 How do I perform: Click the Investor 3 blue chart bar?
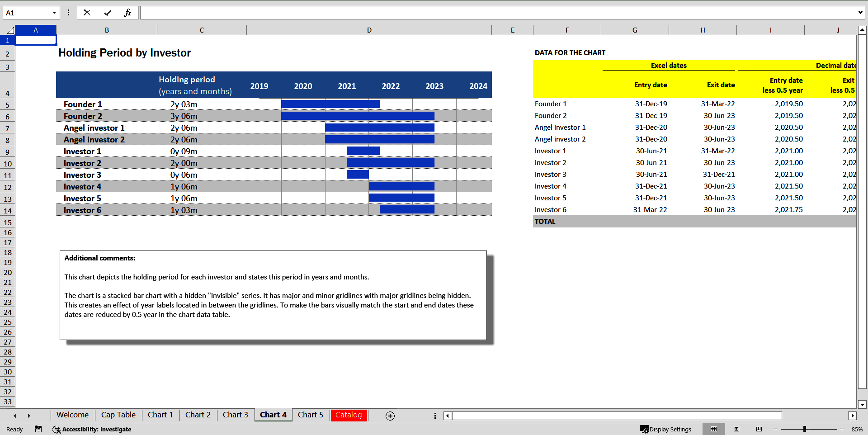point(358,174)
